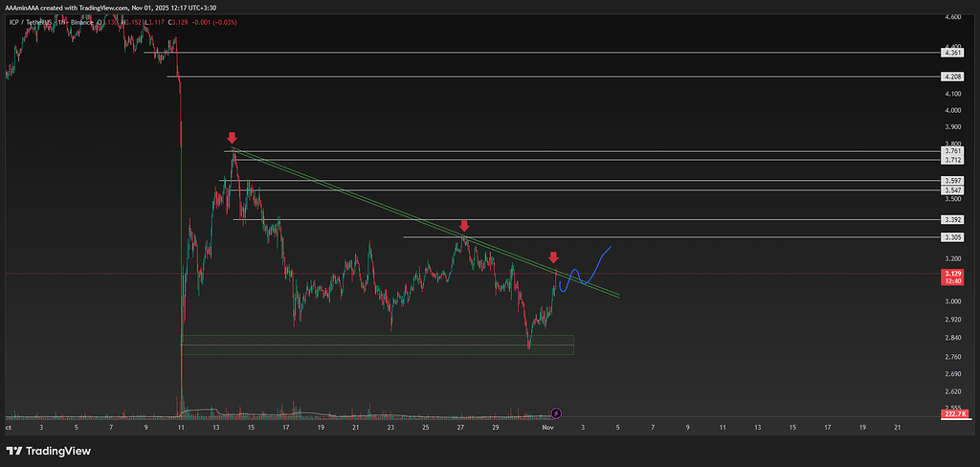Viewport: 980px width, 467px height.
Task: Click the blue projected price path drawing
Action: tap(584, 273)
